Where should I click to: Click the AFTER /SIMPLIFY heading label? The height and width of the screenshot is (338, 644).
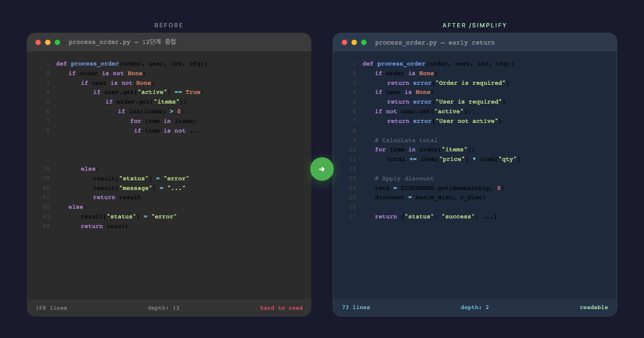tap(474, 25)
